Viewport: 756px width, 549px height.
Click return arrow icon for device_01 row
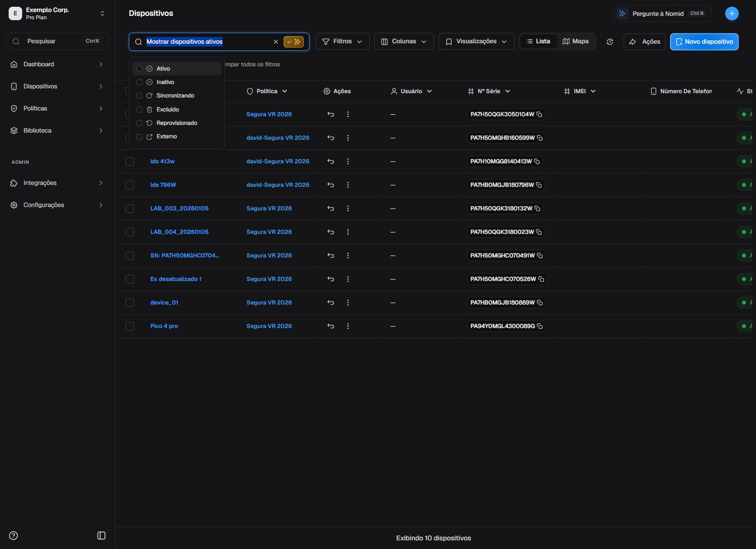tap(331, 303)
